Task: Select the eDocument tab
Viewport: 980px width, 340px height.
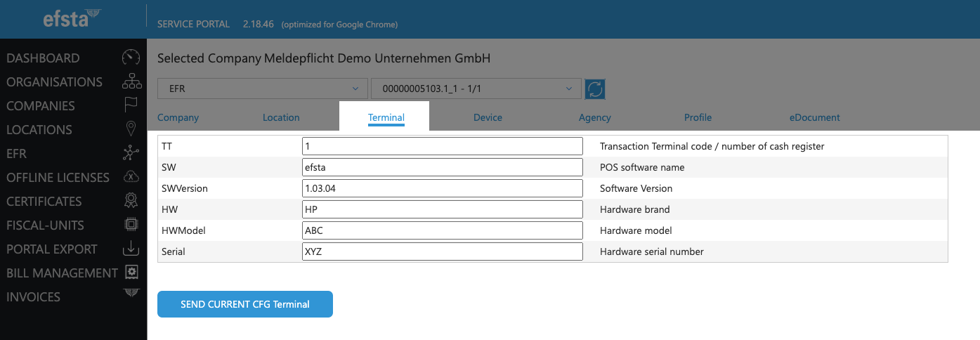Action: [814, 117]
